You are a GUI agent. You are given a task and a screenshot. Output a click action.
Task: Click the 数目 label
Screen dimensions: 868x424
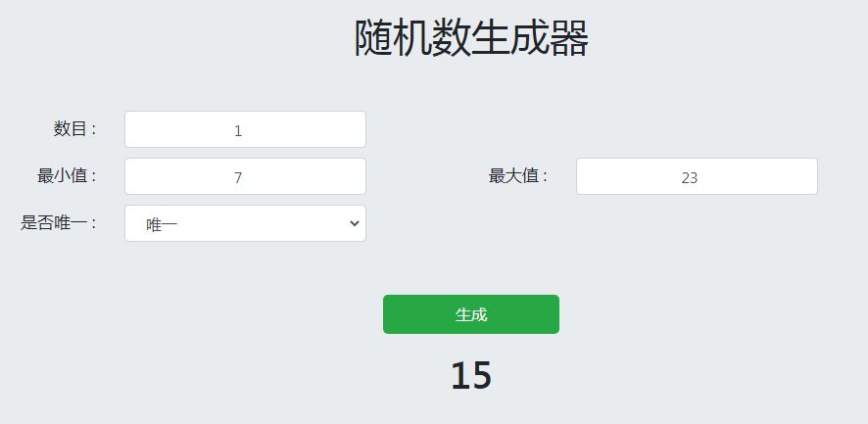coord(74,128)
